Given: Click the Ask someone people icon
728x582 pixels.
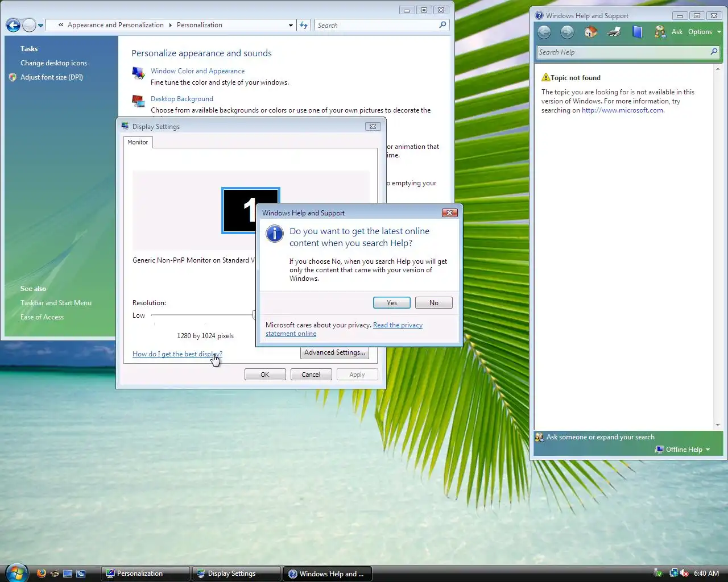Looking at the screenshot, I should pyautogui.click(x=540, y=437).
